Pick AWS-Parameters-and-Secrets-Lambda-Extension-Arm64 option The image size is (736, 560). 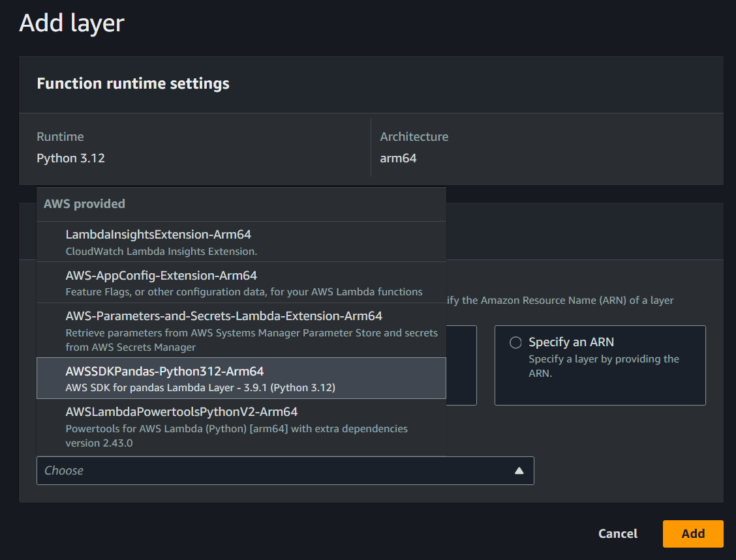pyautogui.click(x=241, y=330)
